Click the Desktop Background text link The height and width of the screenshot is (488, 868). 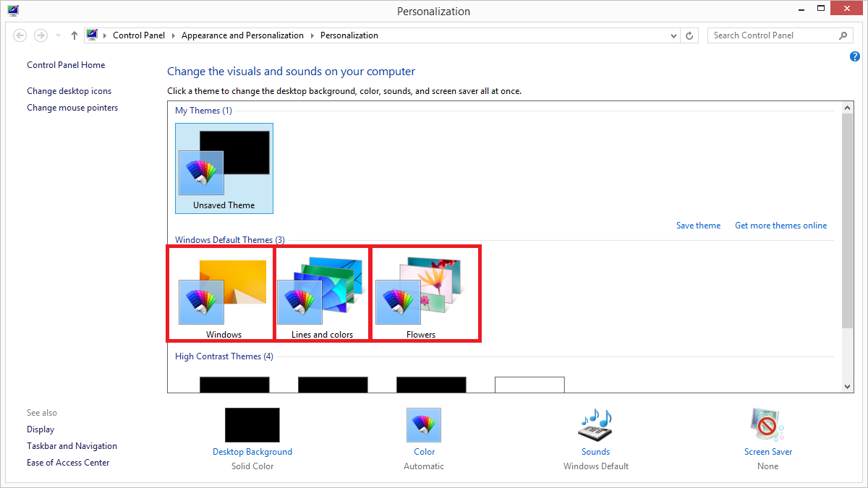pyautogui.click(x=252, y=452)
